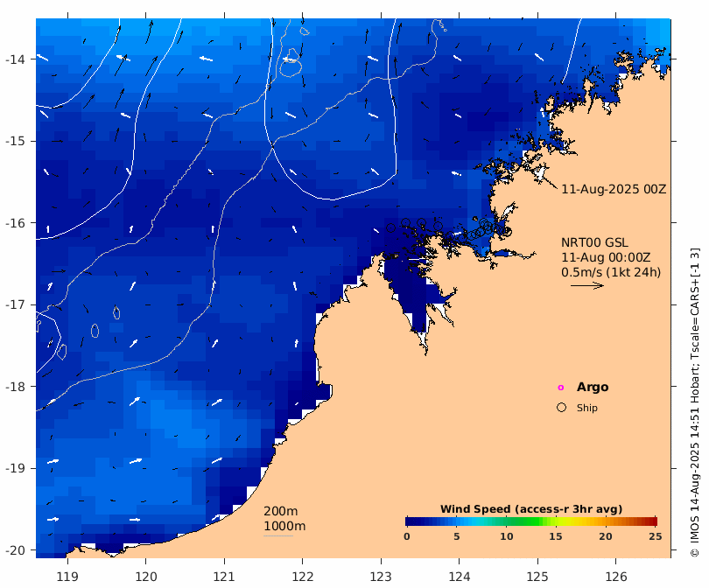Click latitude axis label -19
This screenshot has height=588, width=709.
[x=15, y=468]
